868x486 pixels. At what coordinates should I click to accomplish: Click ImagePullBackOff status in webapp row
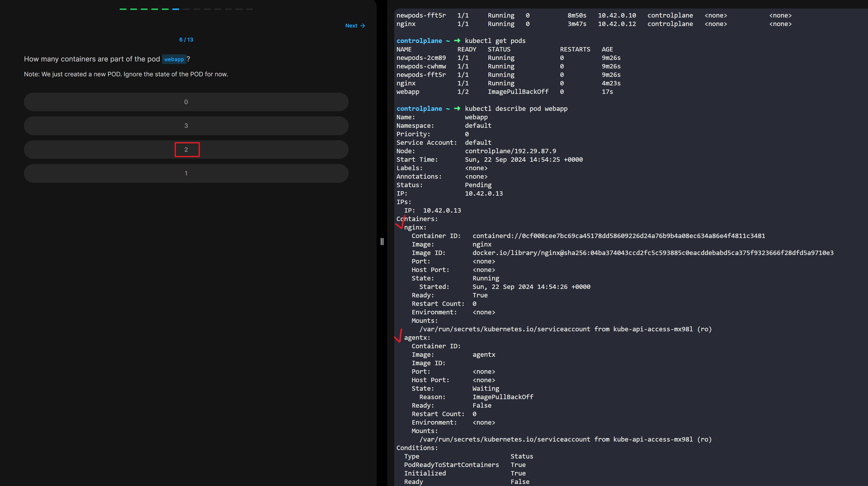click(518, 92)
